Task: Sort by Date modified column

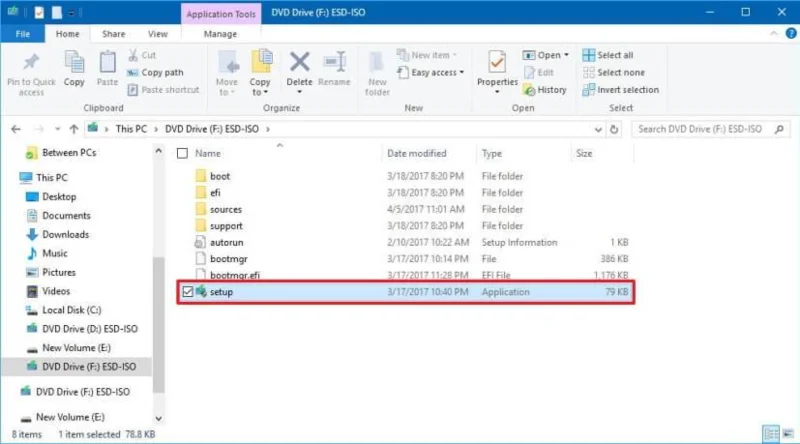Action: coord(417,153)
